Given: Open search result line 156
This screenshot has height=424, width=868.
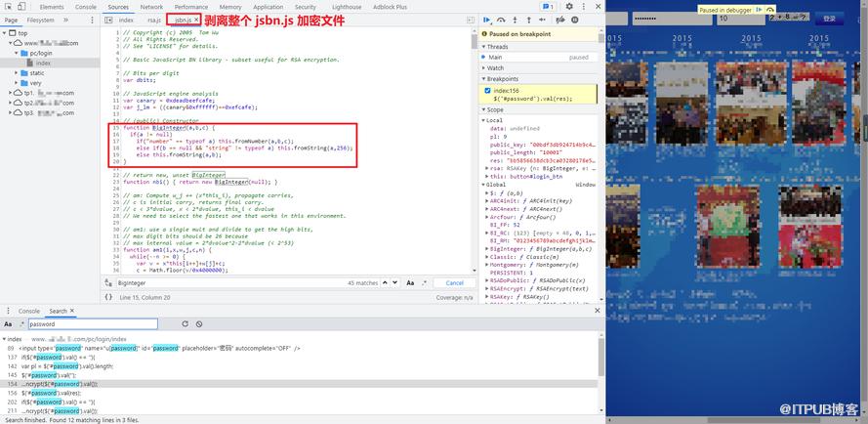Looking at the screenshot, I should coord(299,393).
